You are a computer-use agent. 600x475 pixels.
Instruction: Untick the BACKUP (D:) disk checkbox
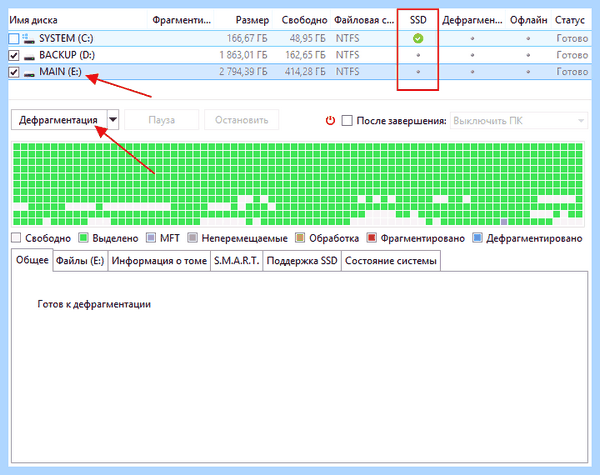point(14,55)
